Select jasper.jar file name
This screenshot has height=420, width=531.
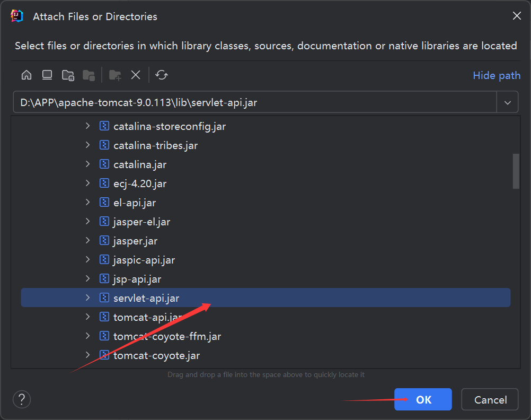(x=135, y=241)
